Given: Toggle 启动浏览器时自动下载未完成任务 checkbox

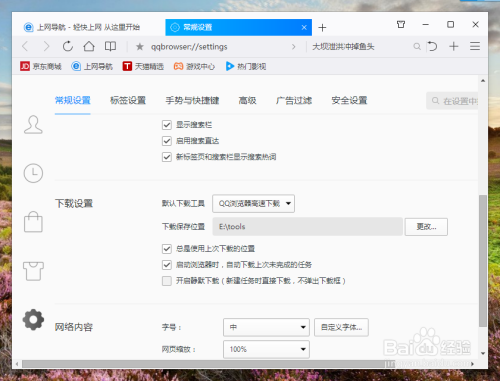Looking at the screenshot, I should 167,265.
